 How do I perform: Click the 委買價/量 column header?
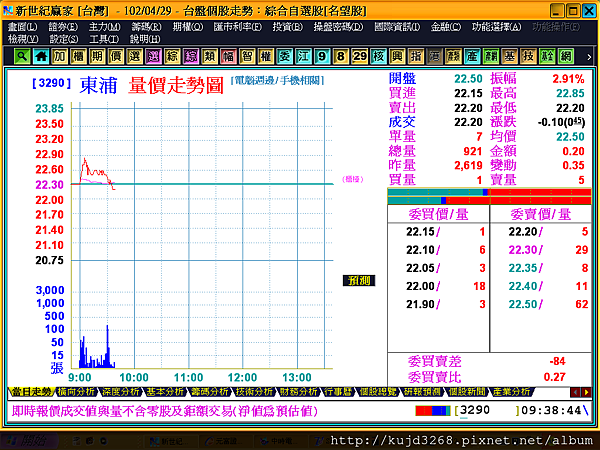(438, 214)
